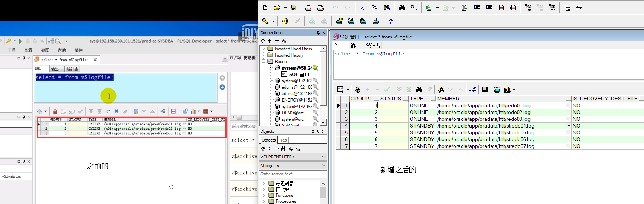Click the 'Enter search text' field

coord(293,174)
